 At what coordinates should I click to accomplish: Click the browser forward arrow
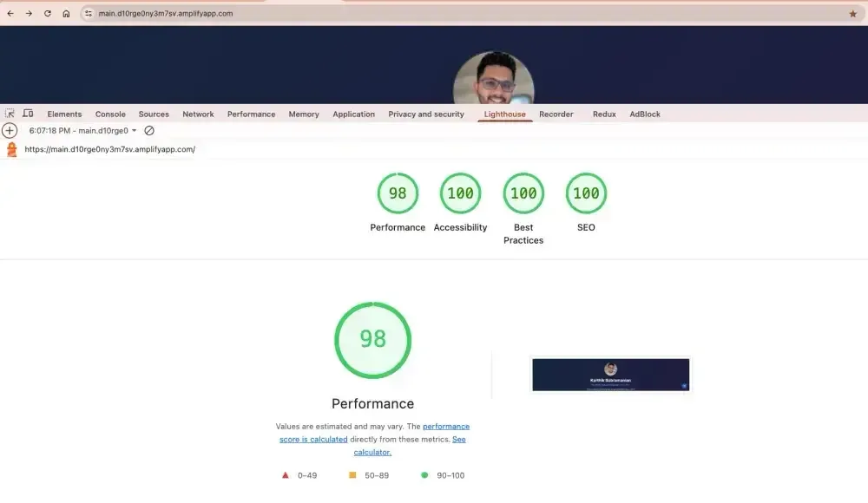pyautogui.click(x=29, y=13)
